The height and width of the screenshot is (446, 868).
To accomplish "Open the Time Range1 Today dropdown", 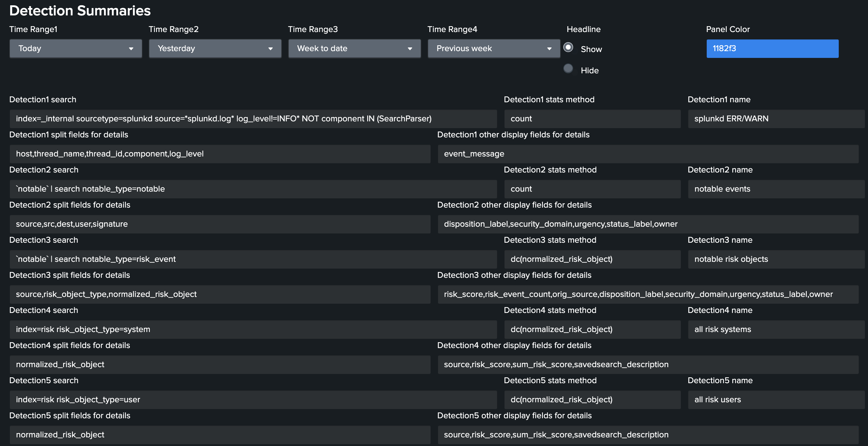I will pyautogui.click(x=75, y=49).
